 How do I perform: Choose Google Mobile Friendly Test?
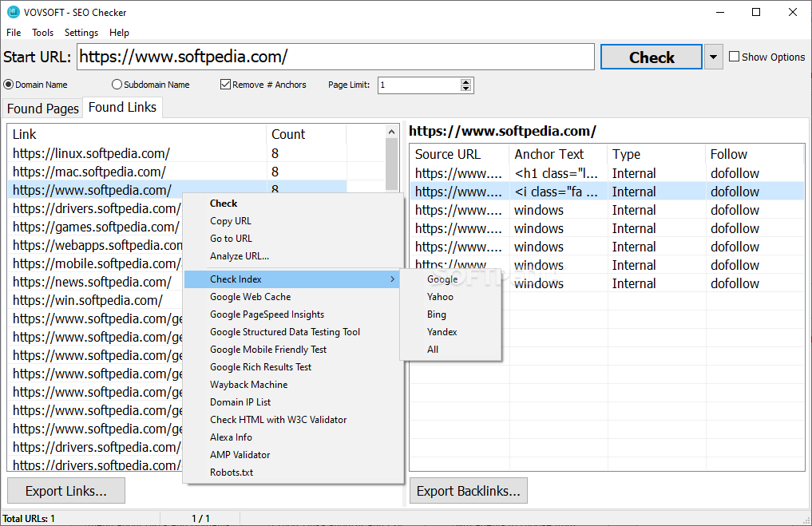[x=293, y=350]
